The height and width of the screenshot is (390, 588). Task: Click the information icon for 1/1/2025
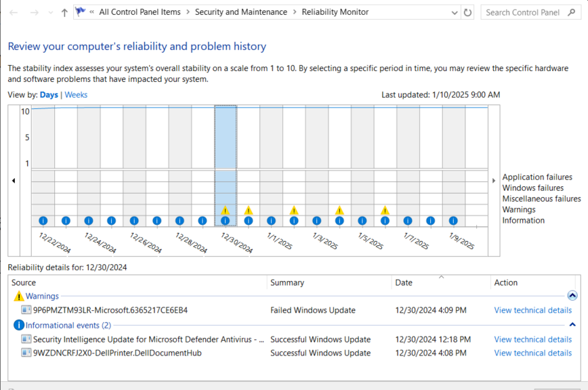[271, 221]
